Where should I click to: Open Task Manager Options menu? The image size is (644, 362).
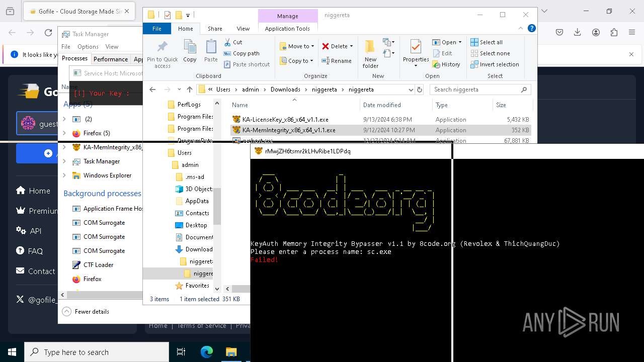click(88, 47)
